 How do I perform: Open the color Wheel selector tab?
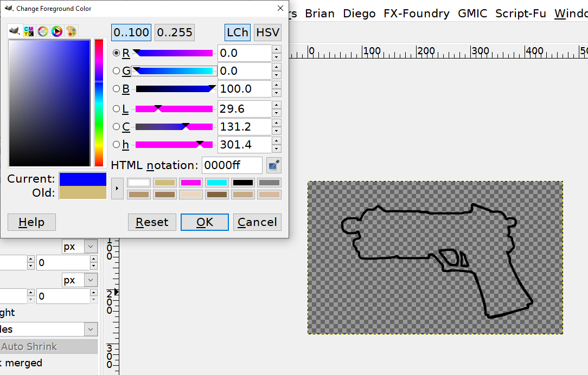57,31
